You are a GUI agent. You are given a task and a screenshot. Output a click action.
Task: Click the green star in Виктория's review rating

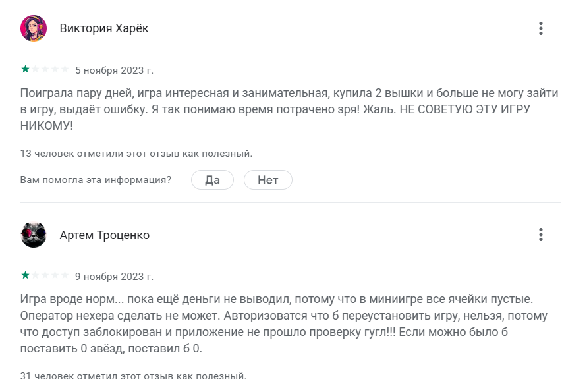[25, 69]
